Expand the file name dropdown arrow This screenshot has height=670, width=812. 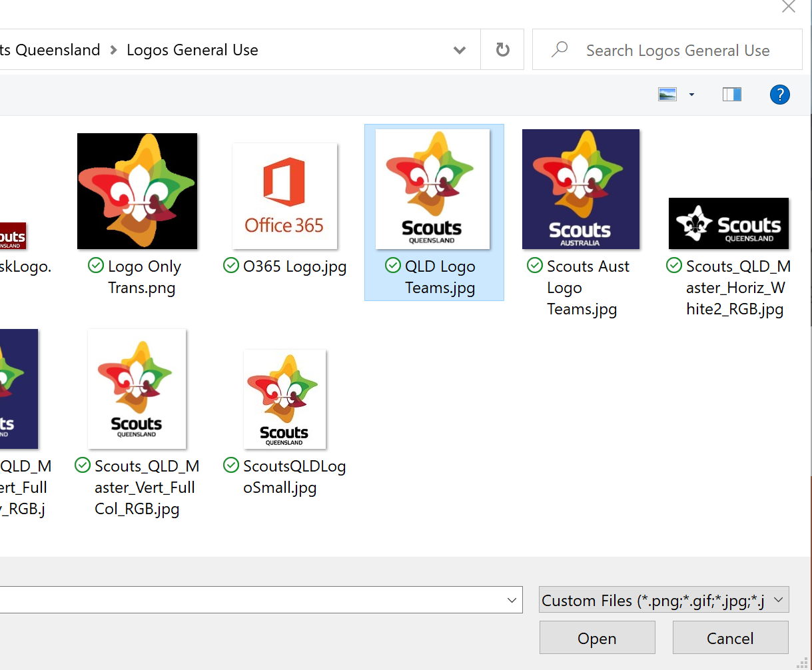point(512,600)
